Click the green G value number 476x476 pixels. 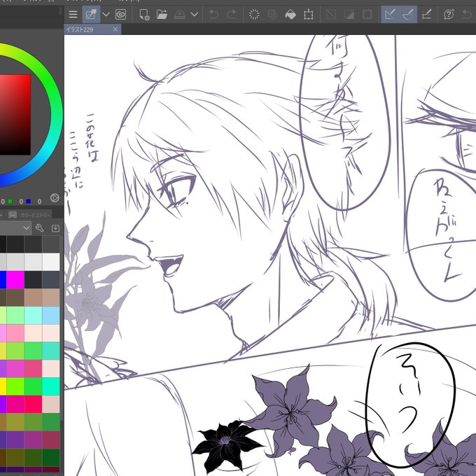point(21,202)
